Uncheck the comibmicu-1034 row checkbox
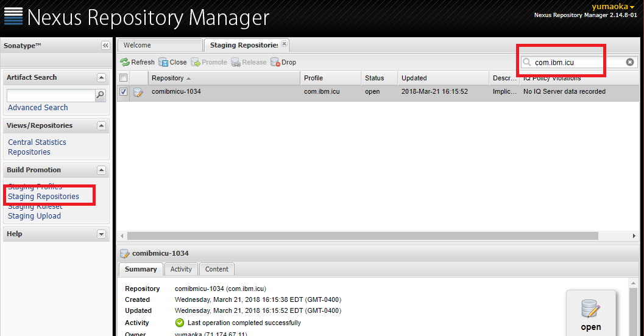The height and width of the screenshot is (336, 644). pos(123,91)
